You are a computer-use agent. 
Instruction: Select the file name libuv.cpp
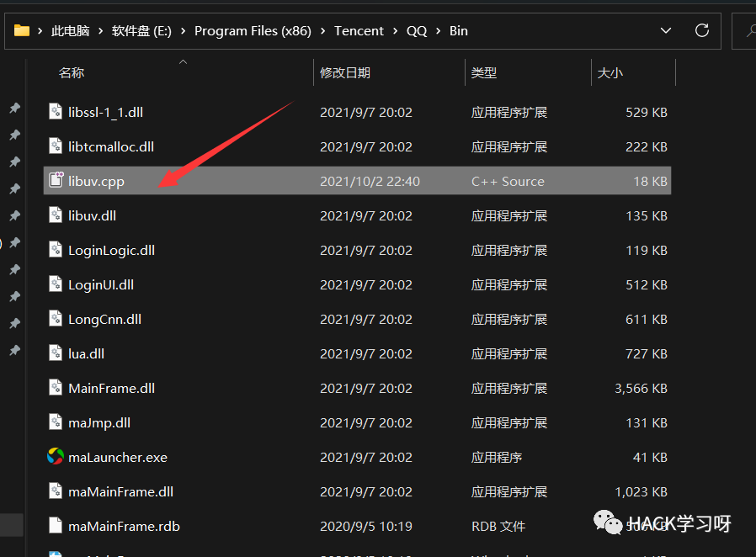tap(96, 182)
